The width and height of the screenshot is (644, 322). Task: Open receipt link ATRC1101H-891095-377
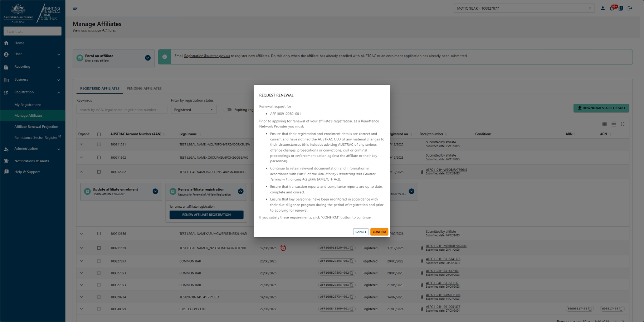(443, 307)
